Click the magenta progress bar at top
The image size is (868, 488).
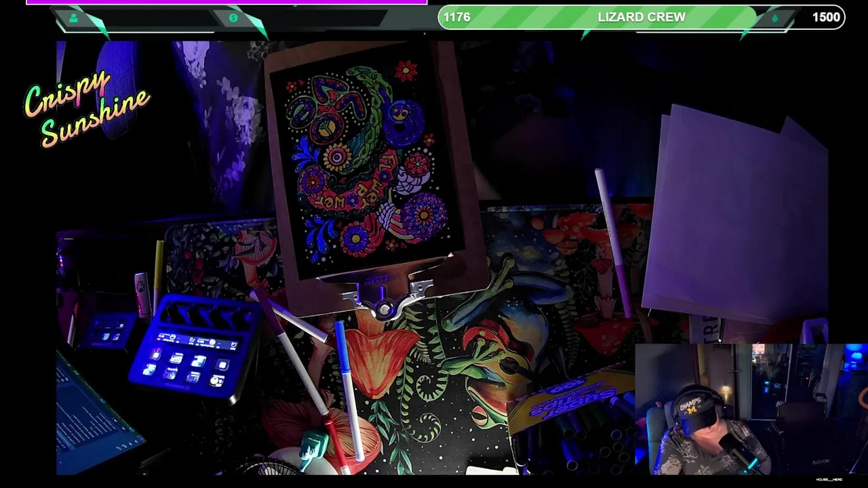[226, 2]
